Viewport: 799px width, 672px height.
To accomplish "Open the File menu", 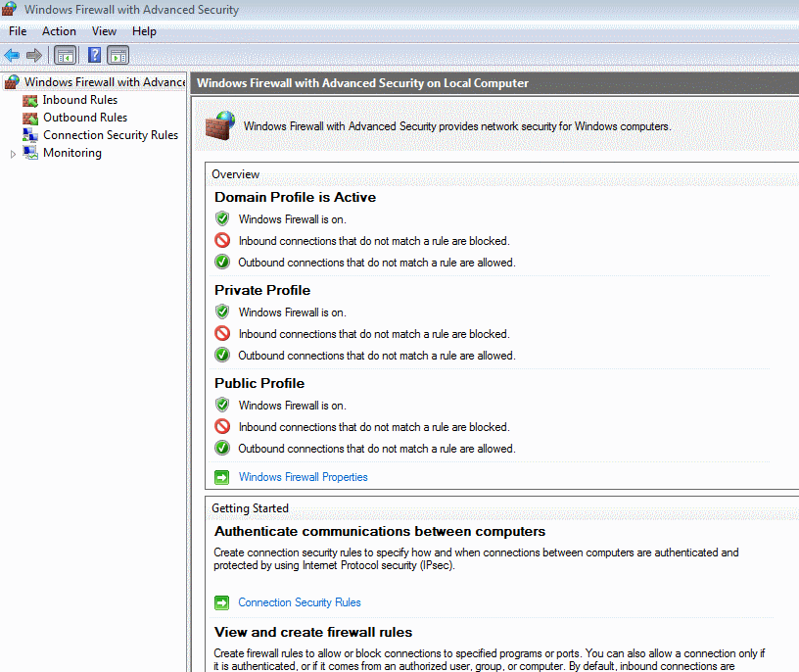I will click(17, 30).
